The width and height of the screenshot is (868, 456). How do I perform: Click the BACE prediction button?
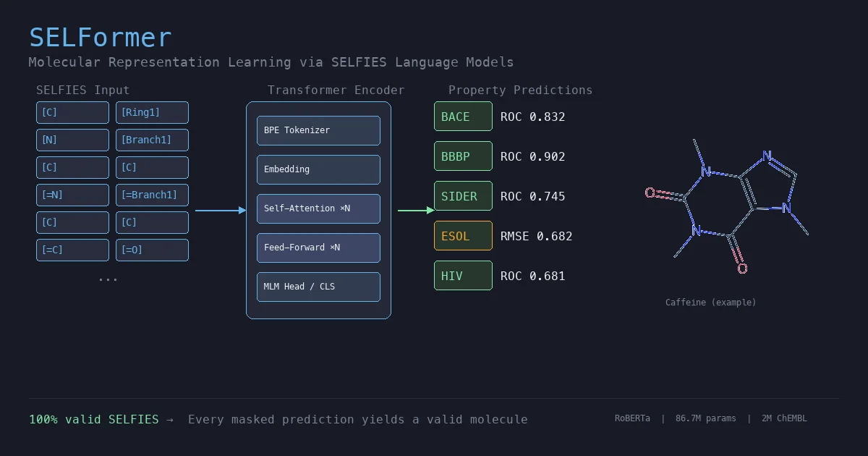(463, 117)
